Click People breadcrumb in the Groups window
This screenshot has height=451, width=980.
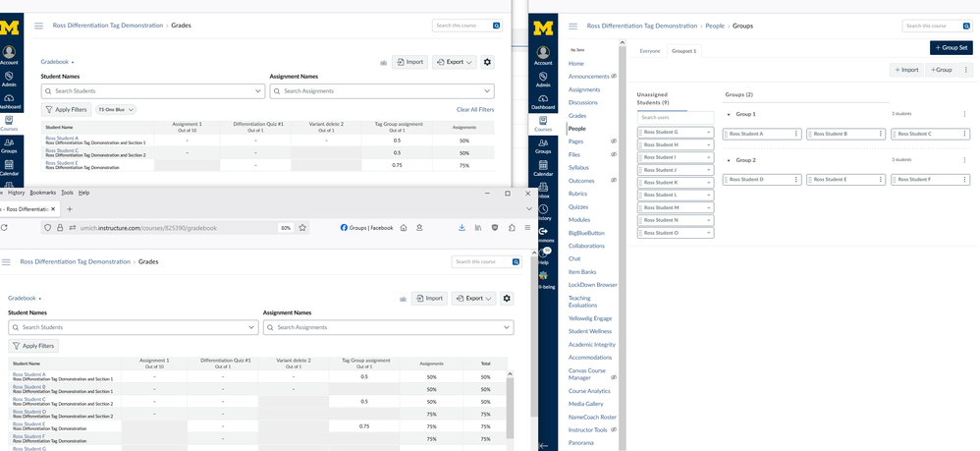[x=715, y=26]
